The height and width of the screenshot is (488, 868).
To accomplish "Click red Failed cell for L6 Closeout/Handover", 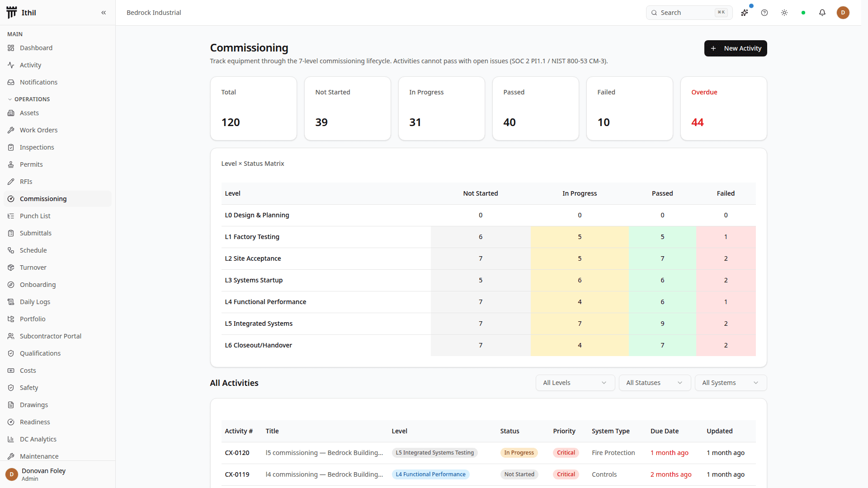I will tap(726, 345).
